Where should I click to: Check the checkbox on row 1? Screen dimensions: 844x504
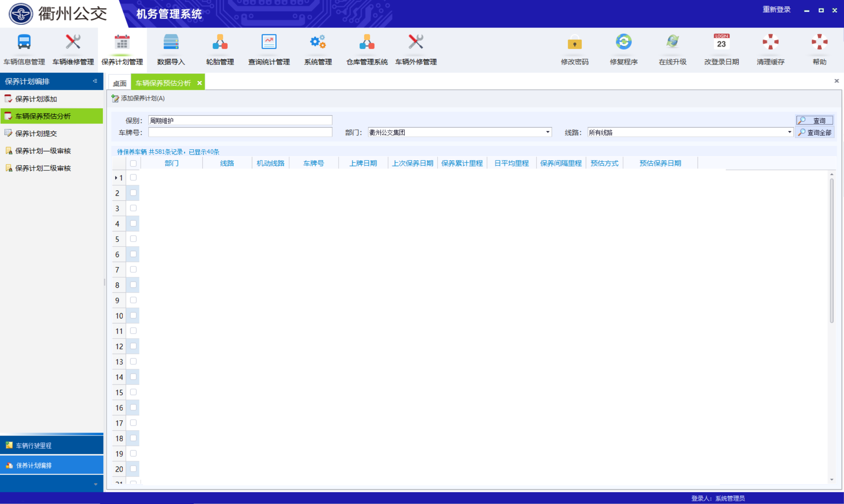point(133,177)
